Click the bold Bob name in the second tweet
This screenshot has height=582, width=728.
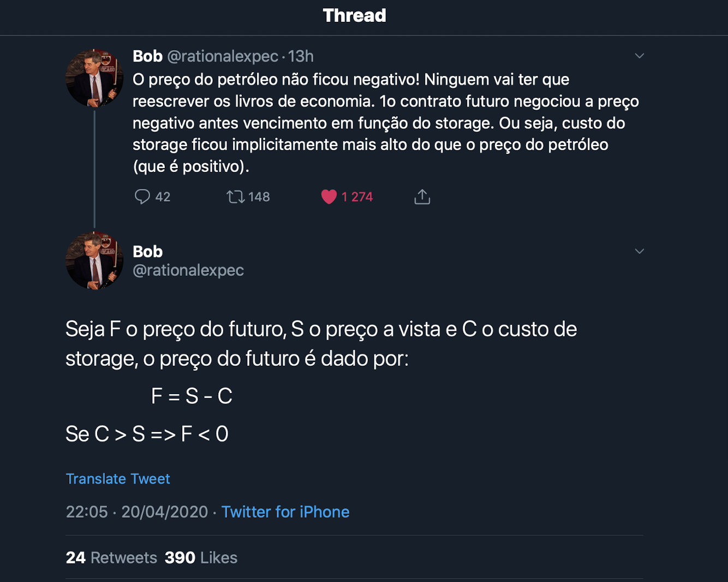pyautogui.click(x=147, y=252)
